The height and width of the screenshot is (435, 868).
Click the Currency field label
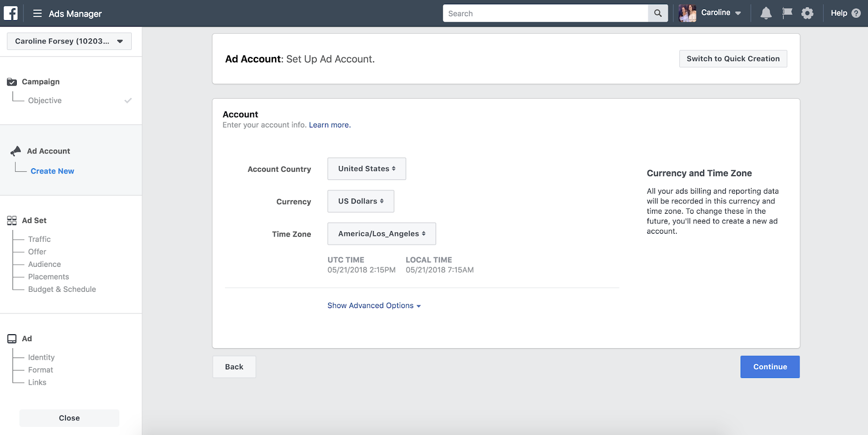click(x=294, y=202)
